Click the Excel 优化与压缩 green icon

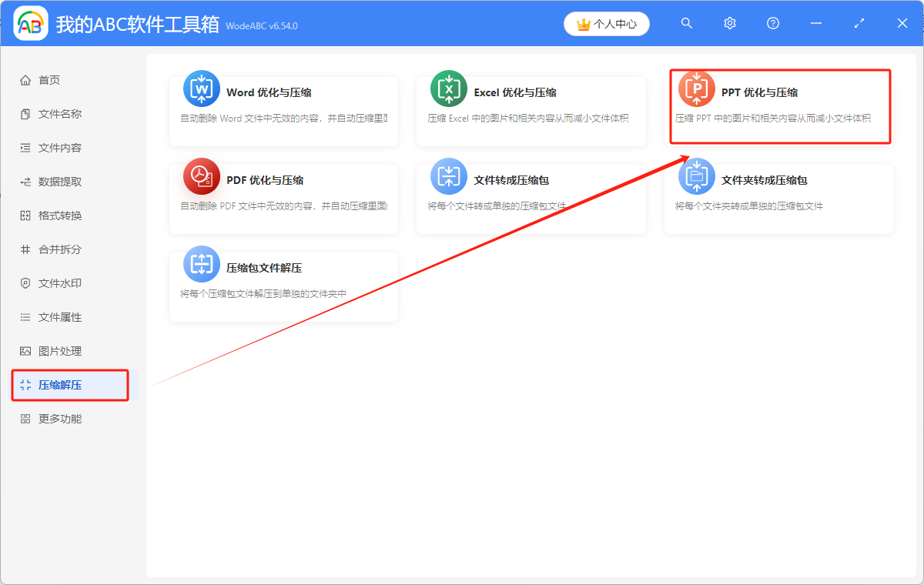coord(449,88)
